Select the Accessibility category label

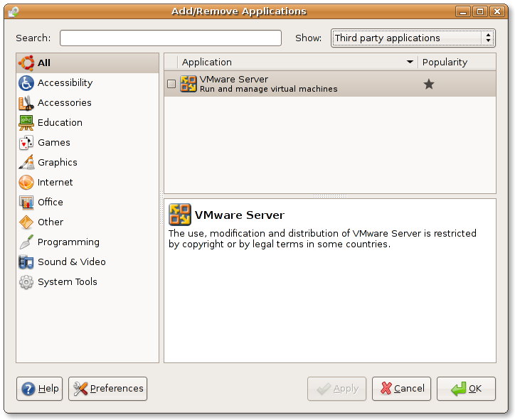tap(65, 82)
